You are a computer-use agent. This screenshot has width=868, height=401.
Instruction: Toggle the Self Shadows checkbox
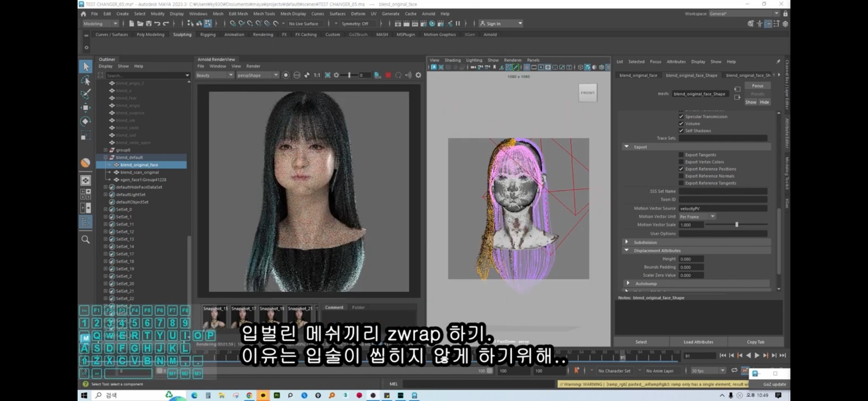pyautogui.click(x=681, y=131)
